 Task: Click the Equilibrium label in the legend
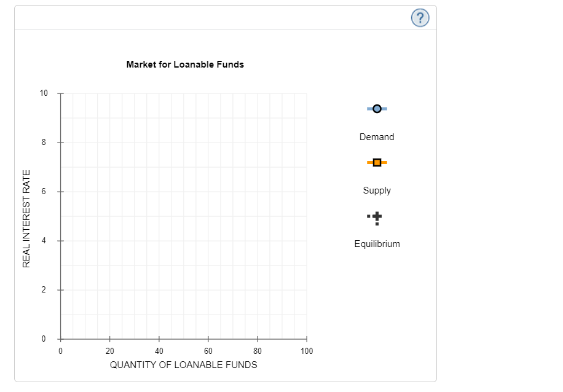pos(377,244)
